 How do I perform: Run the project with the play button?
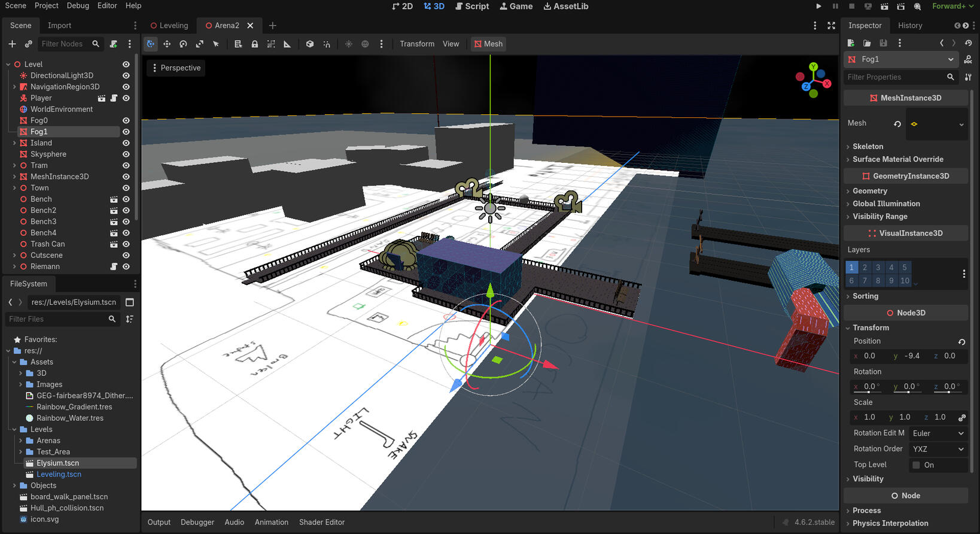point(818,6)
